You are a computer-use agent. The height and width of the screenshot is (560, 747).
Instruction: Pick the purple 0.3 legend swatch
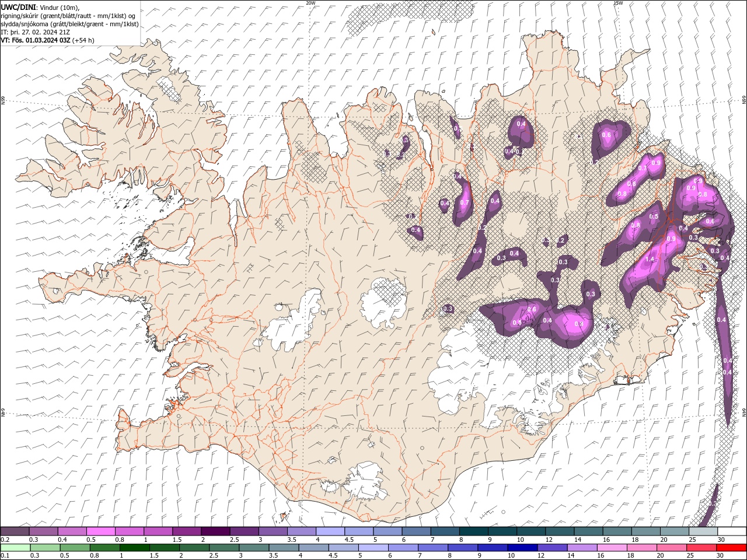(x=44, y=531)
